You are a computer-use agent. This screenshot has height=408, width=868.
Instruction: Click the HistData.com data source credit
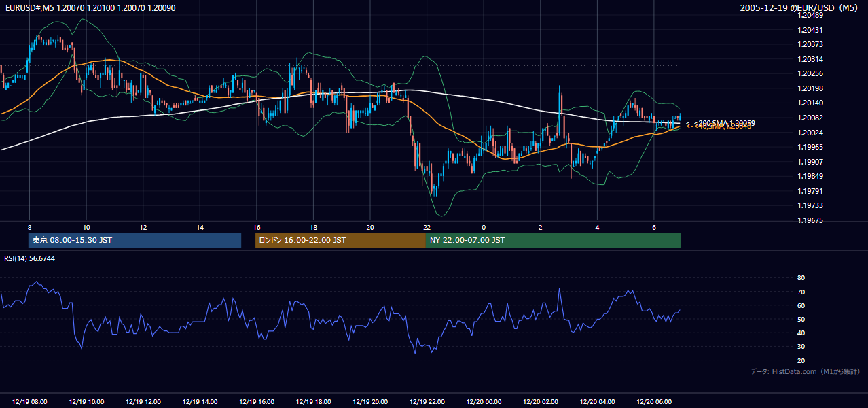(806, 371)
